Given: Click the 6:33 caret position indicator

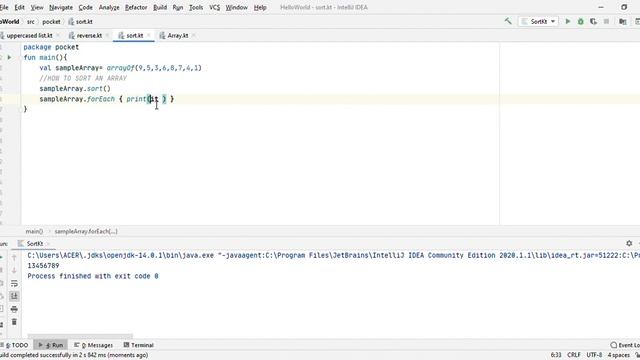Looking at the screenshot, I should 556,355.
